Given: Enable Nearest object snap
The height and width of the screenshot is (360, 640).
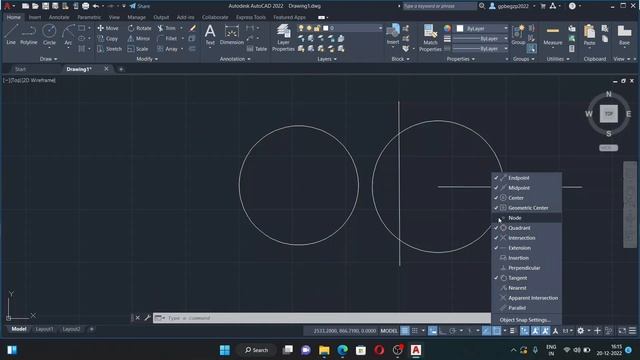Looking at the screenshot, I should click(527, 288).
